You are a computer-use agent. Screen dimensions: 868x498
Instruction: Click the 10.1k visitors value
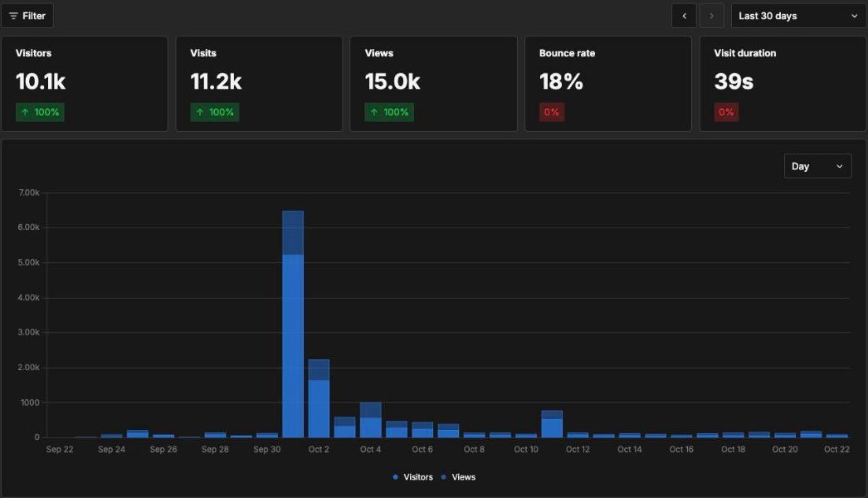tap(41, 81)
